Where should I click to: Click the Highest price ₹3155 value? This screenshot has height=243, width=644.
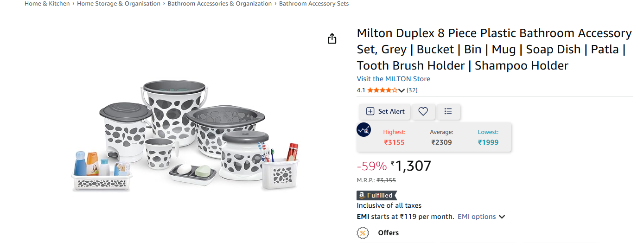(x=394, y=142)
